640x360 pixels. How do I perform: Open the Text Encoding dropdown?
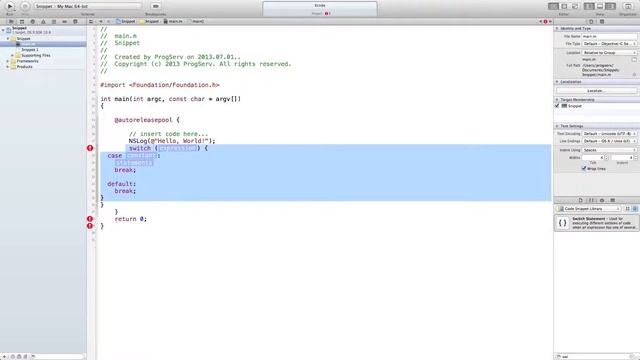point(609,134)
